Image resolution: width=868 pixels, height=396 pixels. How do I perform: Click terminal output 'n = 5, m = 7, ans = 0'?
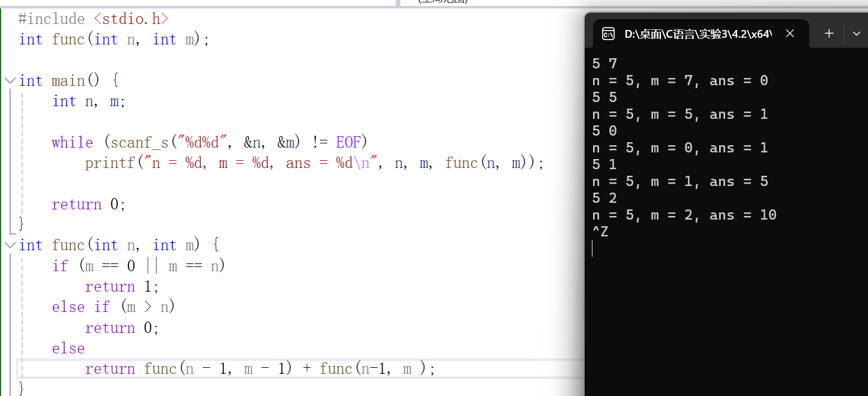pyautogui.click(x=680, y=80)
